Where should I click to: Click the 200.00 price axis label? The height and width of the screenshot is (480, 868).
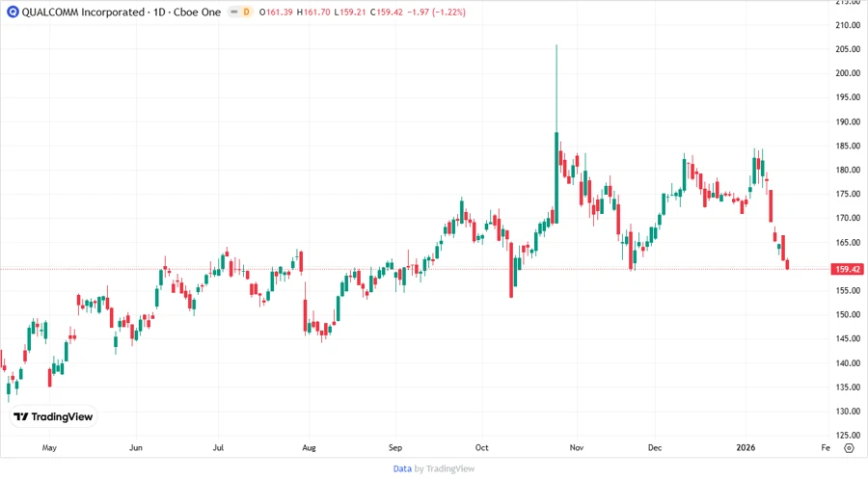(848, 73)
